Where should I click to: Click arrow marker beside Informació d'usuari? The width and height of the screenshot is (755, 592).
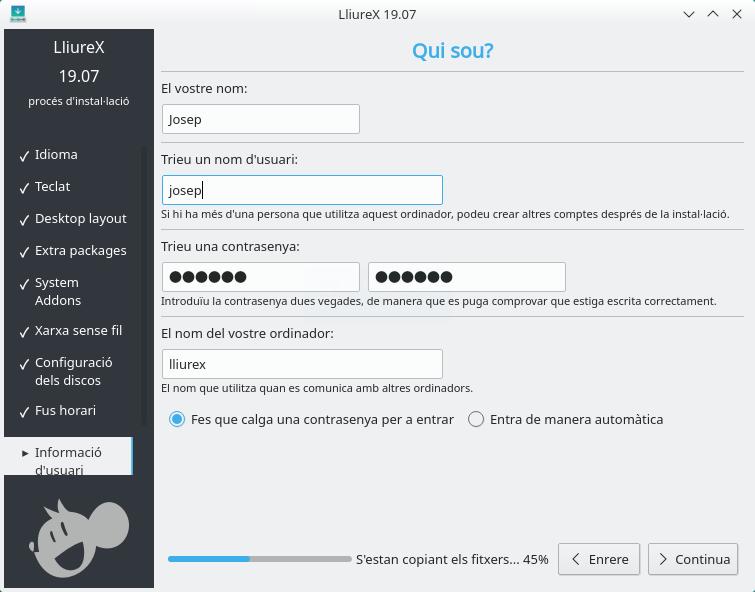tap(25, 453)
